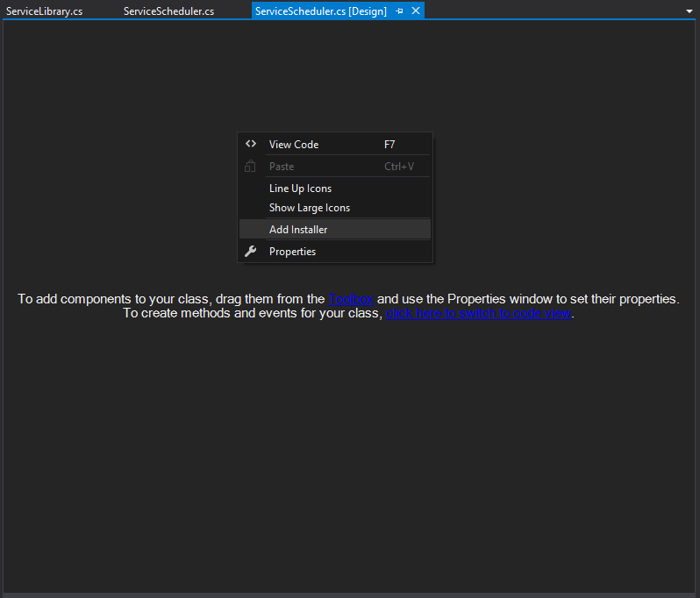
Task: Open Properties from the context menu
Action: click(x=335, y=252)
